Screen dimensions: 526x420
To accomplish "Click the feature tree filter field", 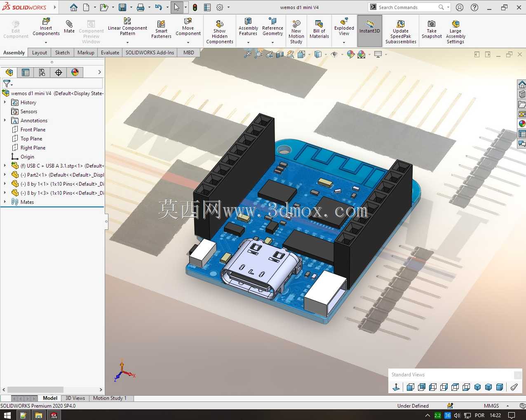I will coord(52,84).
